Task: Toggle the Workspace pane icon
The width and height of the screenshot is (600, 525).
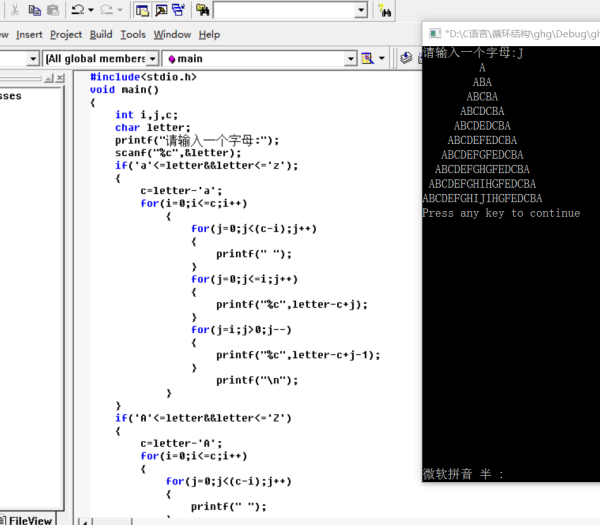Action: (x=142, y=10)
